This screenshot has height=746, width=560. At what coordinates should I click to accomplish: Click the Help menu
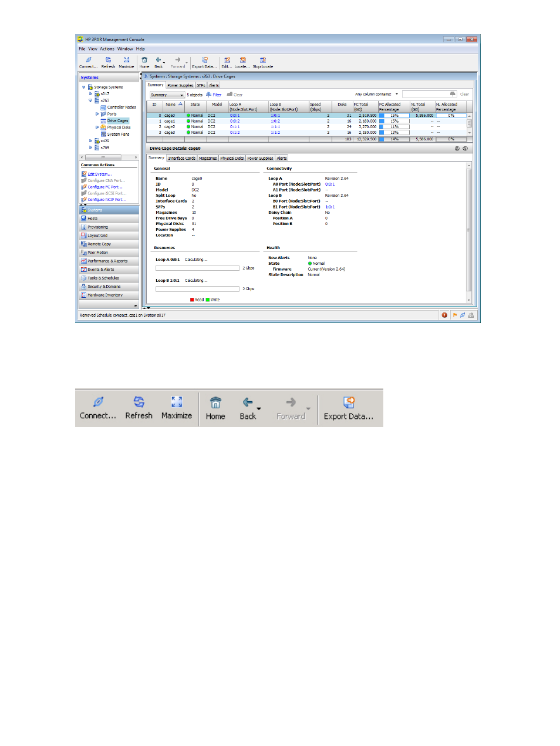140,49
